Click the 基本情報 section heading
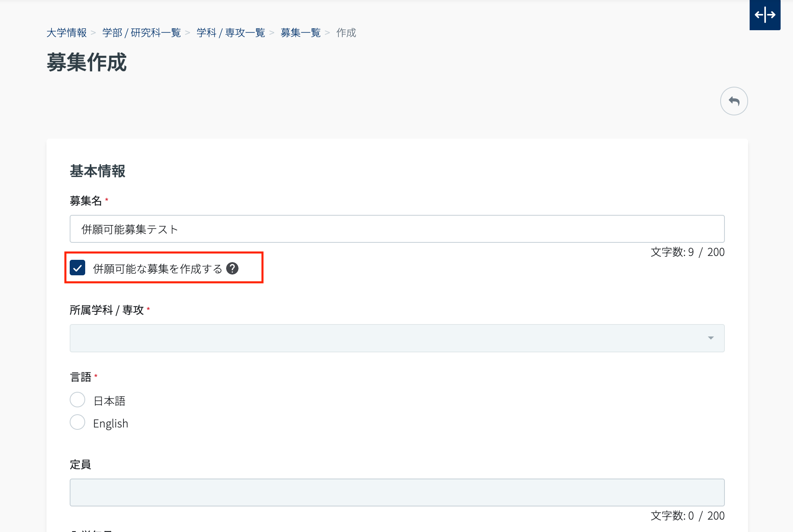793x532 pixels. pos(98,171)
